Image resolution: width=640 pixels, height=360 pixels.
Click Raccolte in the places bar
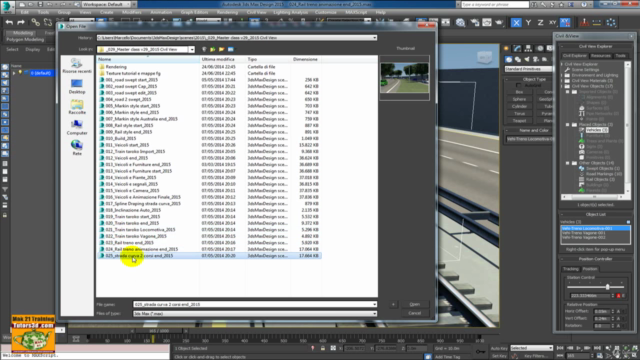(x=77, y=107)
